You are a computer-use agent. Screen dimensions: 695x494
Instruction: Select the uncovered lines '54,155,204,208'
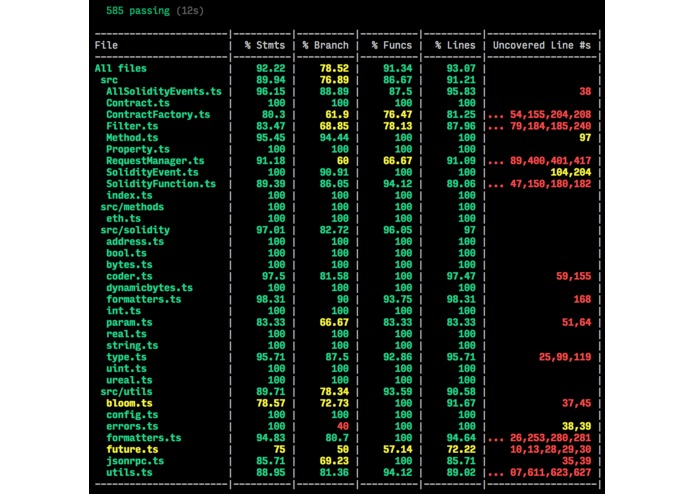click(x=551, y=114)
